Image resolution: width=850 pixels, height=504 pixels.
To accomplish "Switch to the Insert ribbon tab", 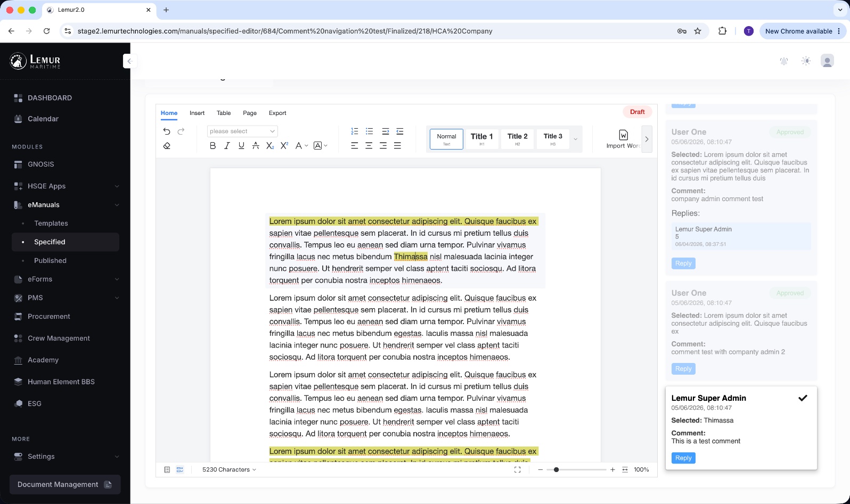I will point(197,113).
